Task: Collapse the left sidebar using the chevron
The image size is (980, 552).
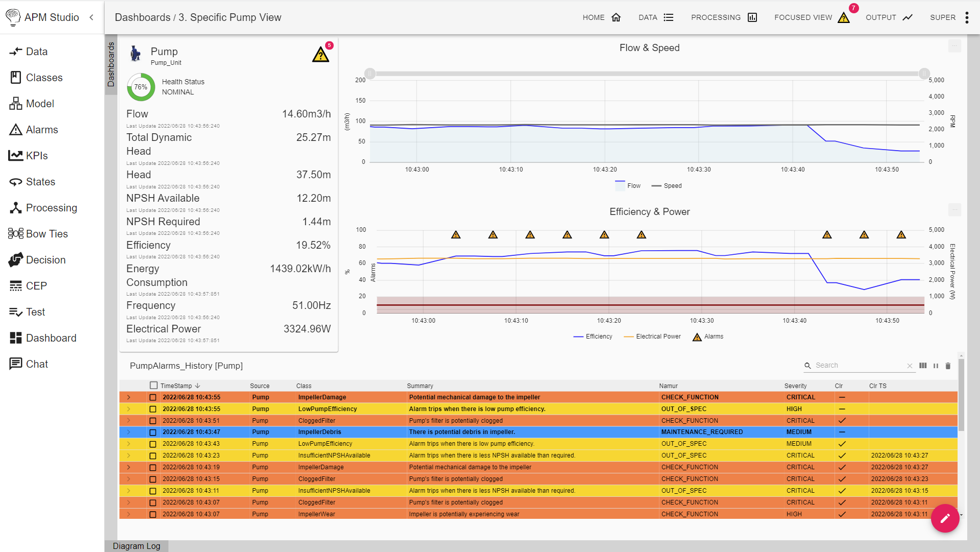Action: click(x=91, y=17)
